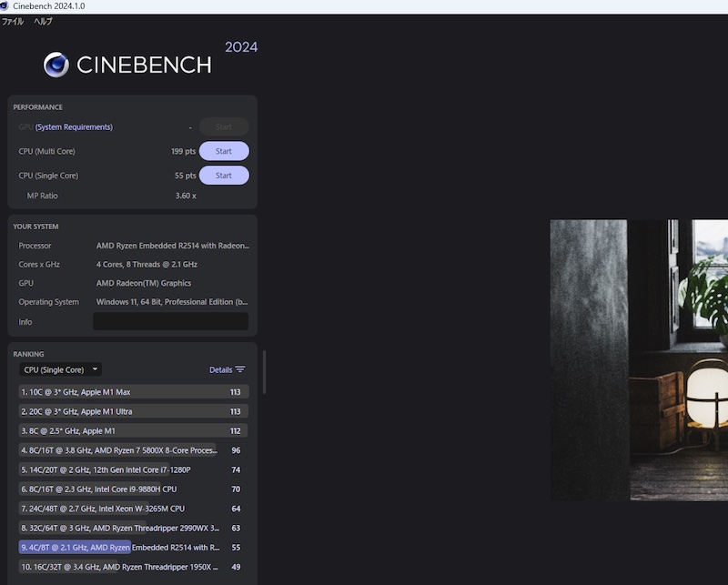Start the CPU (Single Core) benchmark
Image resolution: width=728 pixels, height=585 pixels.
(x=224, y=176)
